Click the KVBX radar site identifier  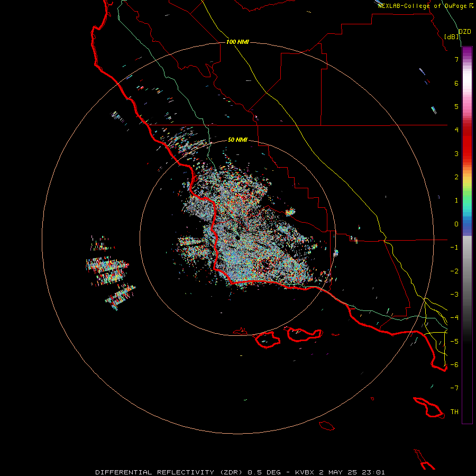(x=305, y=472)
